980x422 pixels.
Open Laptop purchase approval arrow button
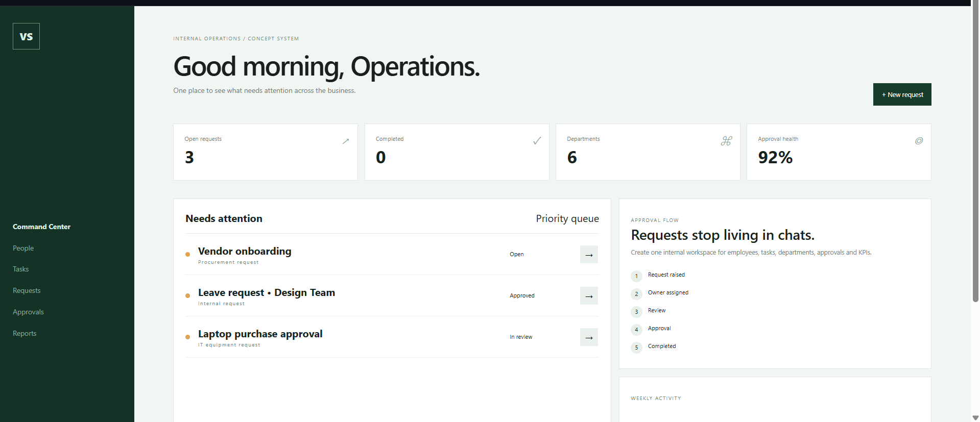[589, 337]
